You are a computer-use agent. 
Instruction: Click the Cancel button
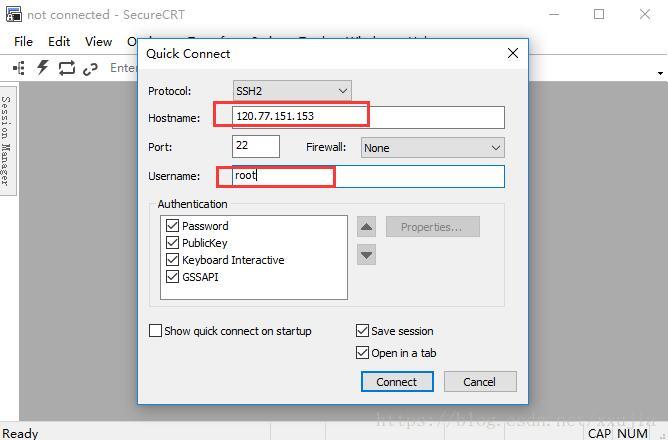tap(480, 382)
